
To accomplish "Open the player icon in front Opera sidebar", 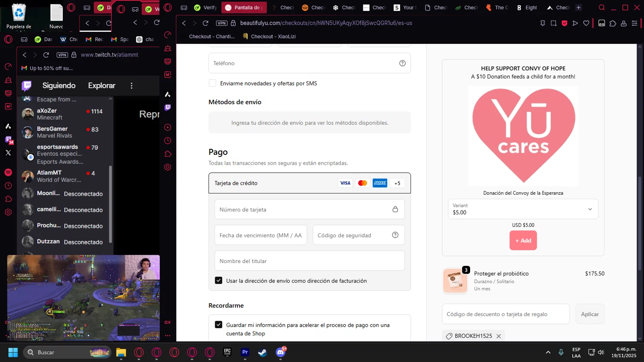I will point(168,127).
